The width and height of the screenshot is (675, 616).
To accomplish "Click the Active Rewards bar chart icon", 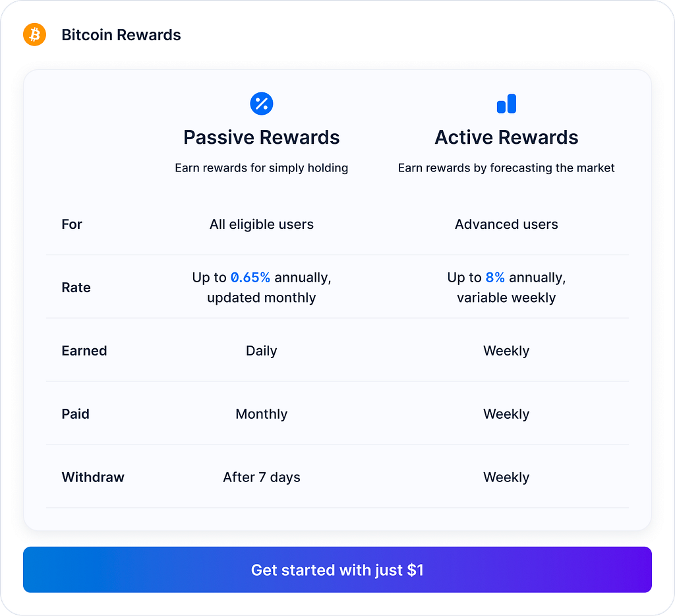I will (506, 104).
